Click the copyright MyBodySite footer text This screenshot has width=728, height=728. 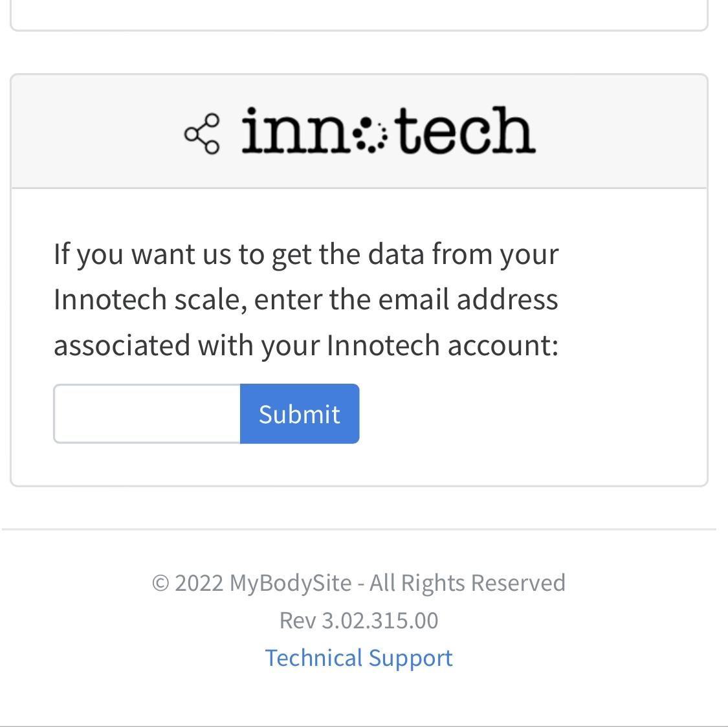359,582
